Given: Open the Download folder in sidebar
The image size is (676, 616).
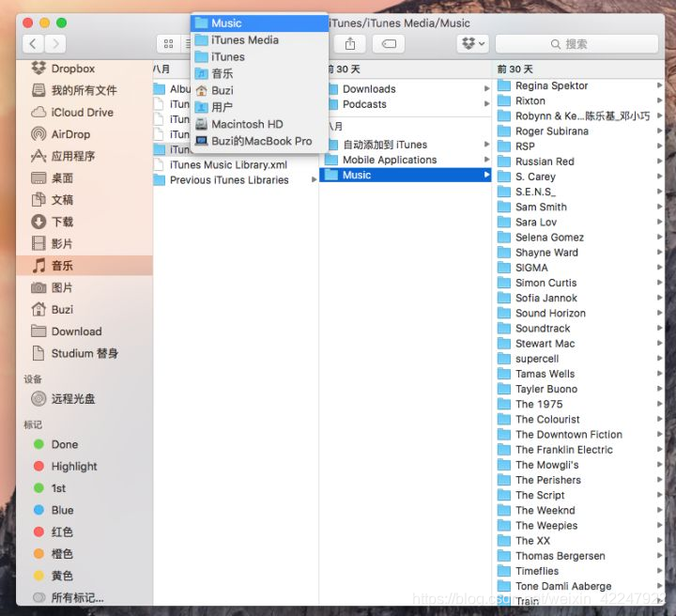Looking at the screenshot, I should coord(84,331).
